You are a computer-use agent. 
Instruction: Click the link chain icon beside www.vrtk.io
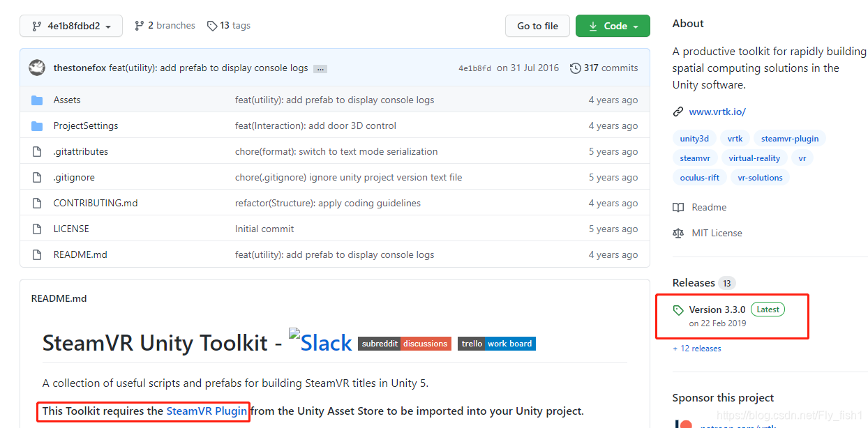point(678,112)
